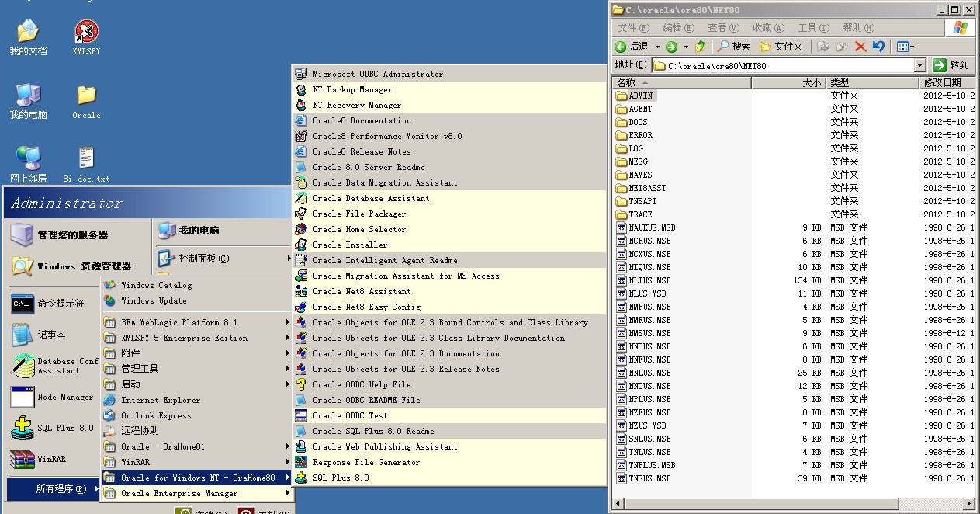Open 控制面板 in the Start menu
The image size is (980, 514).
(223, 259)
